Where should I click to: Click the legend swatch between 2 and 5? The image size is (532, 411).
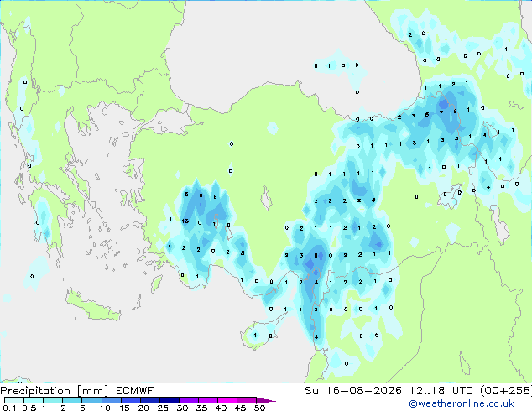(x=72, y=400)
